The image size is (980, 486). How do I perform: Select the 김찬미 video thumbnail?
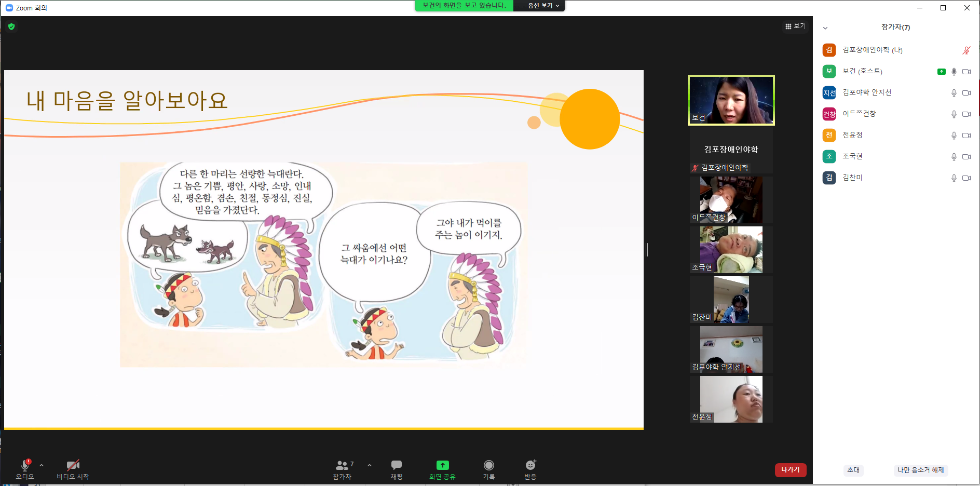click(731, 300)
